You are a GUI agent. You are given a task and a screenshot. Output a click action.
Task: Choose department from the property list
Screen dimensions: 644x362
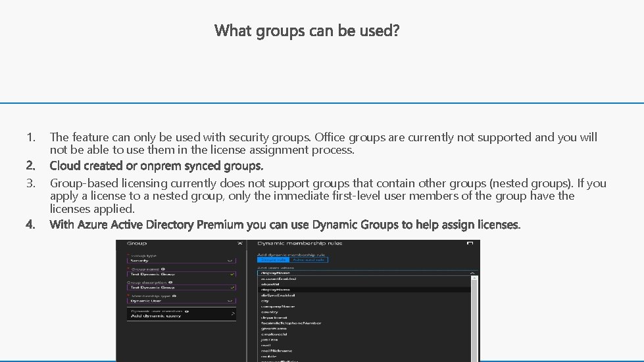(x=364, y=318)
